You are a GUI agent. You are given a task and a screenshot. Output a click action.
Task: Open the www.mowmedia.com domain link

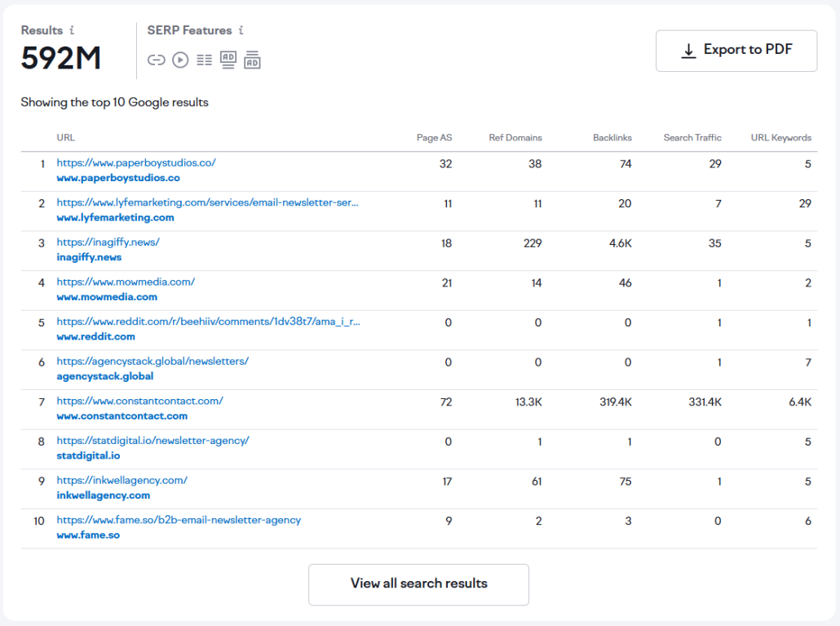tap(107, 297)
